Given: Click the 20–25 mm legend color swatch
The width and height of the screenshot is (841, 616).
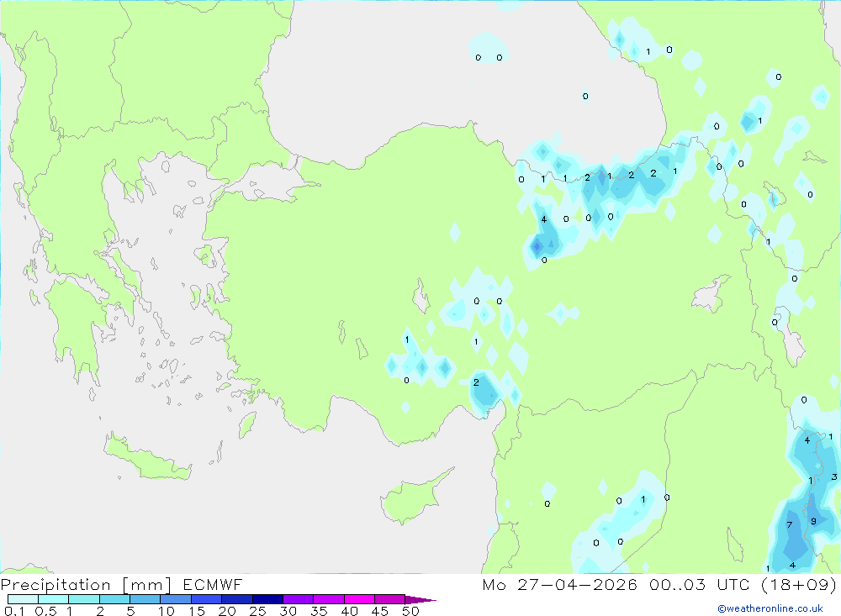Looking at the screenshot, I should click(237, 599).
